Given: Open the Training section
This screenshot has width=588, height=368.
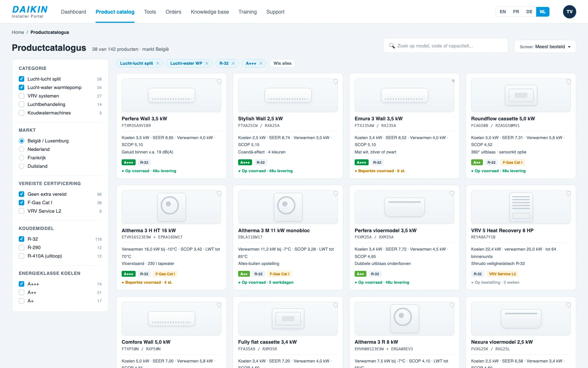Looking at the screenshot, I should pyautogui.click(x=248, y=12).
